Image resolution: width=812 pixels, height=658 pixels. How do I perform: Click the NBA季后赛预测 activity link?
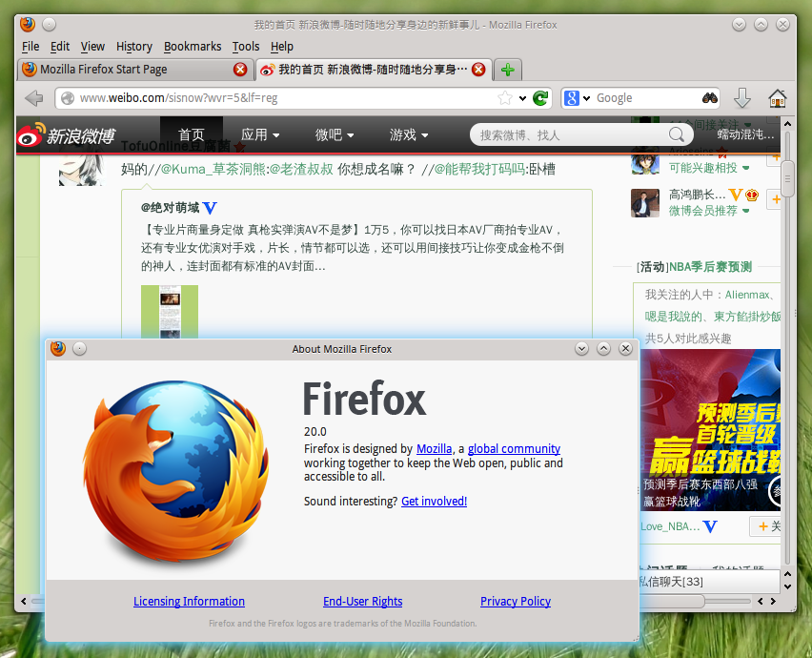(710, 267)
